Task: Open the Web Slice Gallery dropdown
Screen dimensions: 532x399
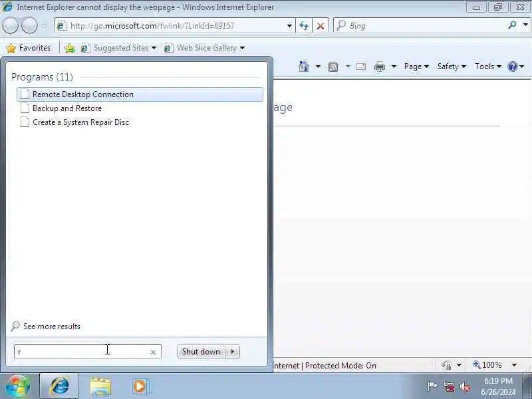Action: [204, 48]
